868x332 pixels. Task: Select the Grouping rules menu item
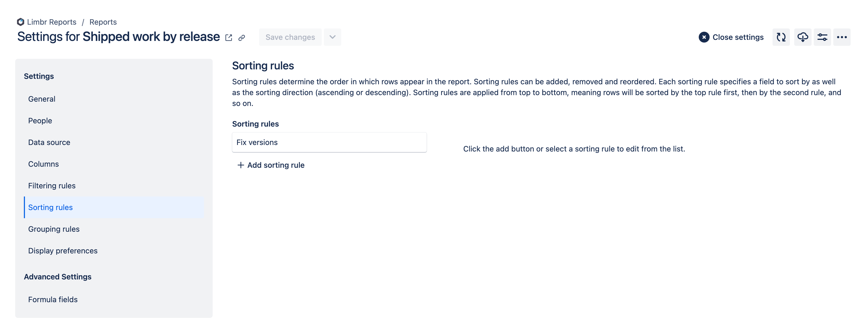pyautogui.click(x=54, y=228)
